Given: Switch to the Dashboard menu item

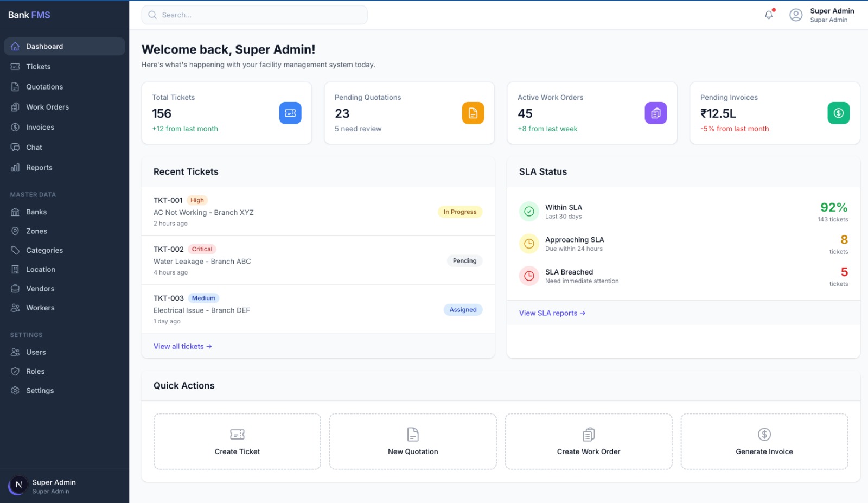Looking at the screenshot, I should point(44,46).
